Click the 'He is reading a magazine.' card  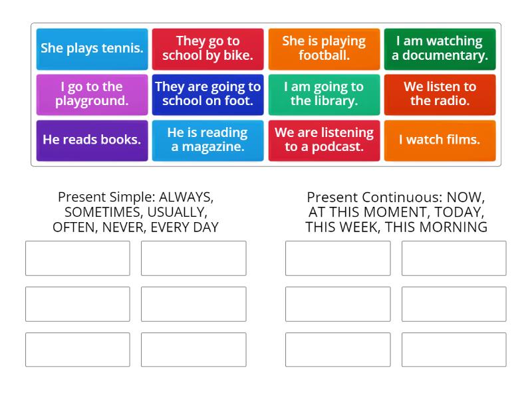pos(207,140)
